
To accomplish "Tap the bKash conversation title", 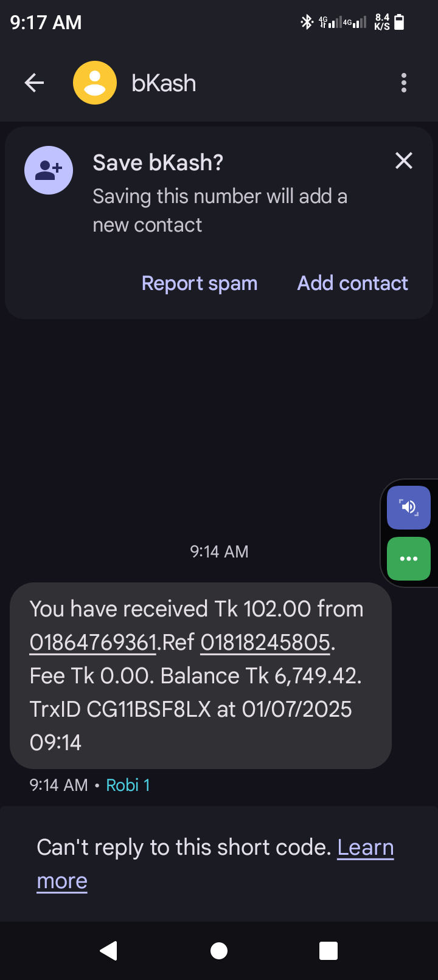I will (x=164, y=83).
